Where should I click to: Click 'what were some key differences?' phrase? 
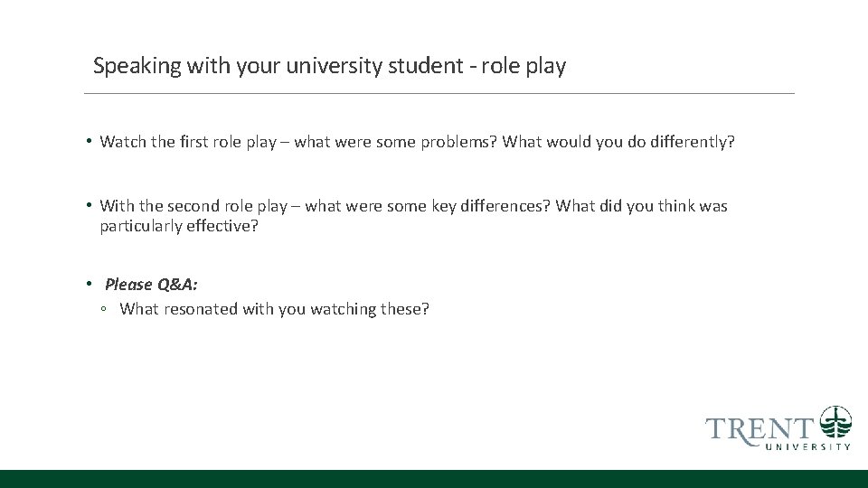427,206
